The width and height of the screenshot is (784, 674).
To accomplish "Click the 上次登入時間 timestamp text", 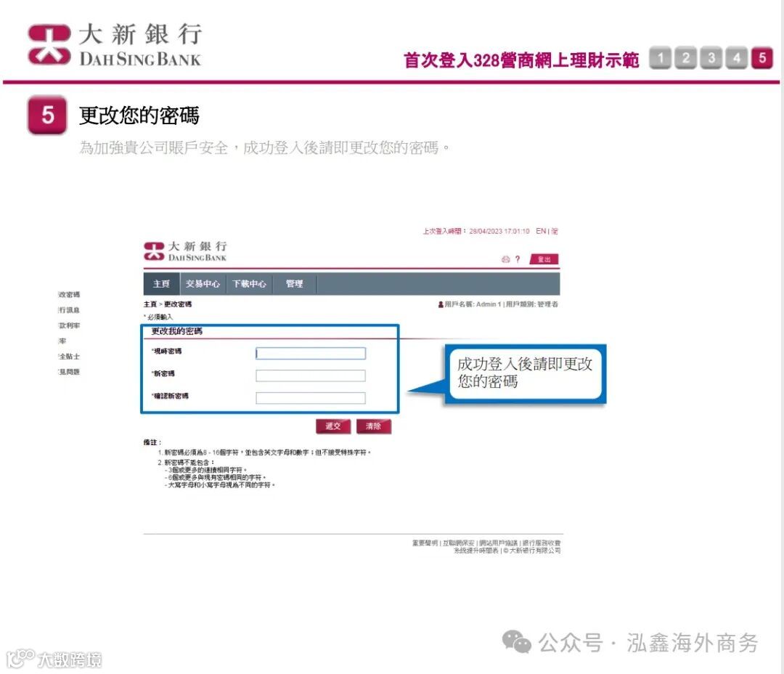I will 475,231.
